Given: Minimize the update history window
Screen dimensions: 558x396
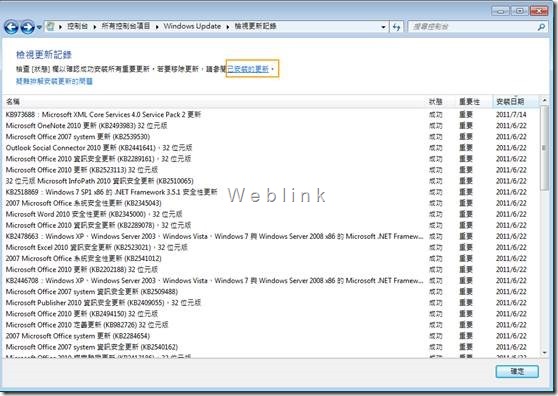Looking at the screenshot, I should (x=501, y=11).
